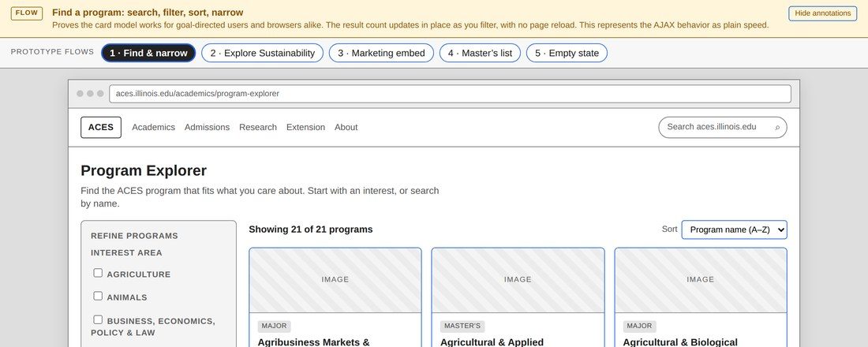Image resolution: width=868 pixels, height=347 pixels.
Task: Click the browser URL address bar
Action: (x=450, y=94)
